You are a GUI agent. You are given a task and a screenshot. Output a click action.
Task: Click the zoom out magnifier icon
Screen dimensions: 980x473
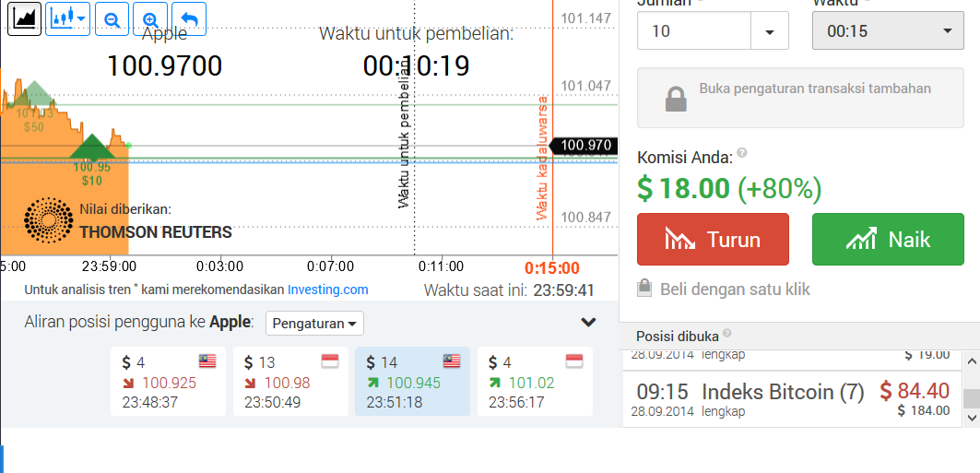(112, 18)
